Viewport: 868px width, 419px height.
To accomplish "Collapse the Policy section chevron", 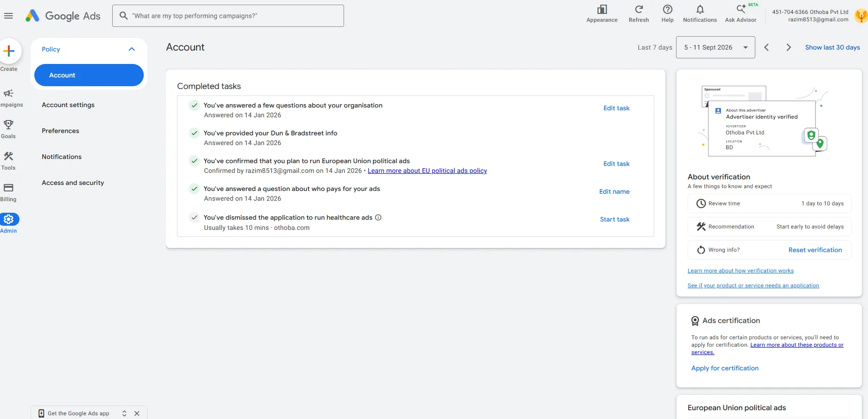I will (x=132, y=49).
